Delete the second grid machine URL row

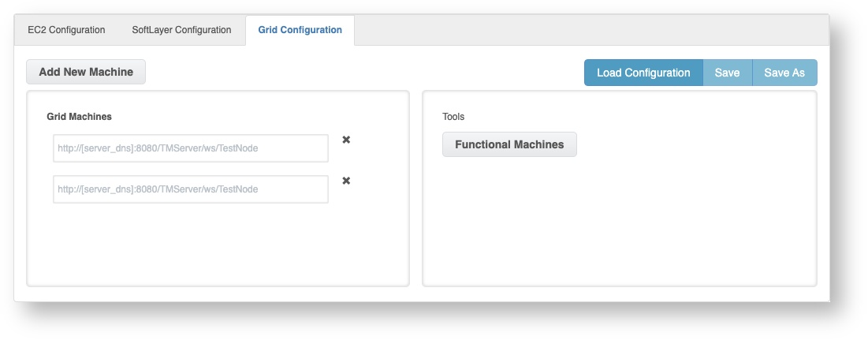346,181
